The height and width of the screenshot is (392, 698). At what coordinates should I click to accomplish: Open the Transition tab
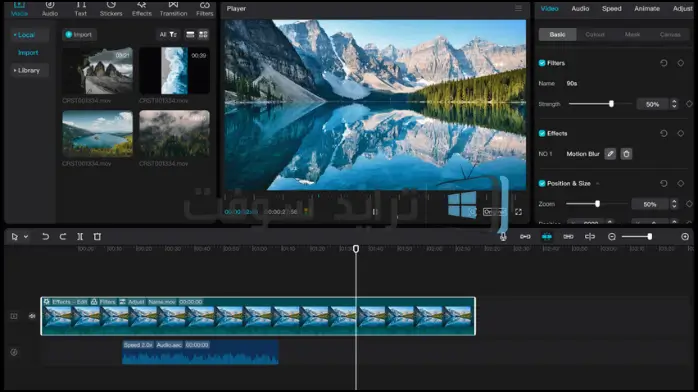(173, 9)
